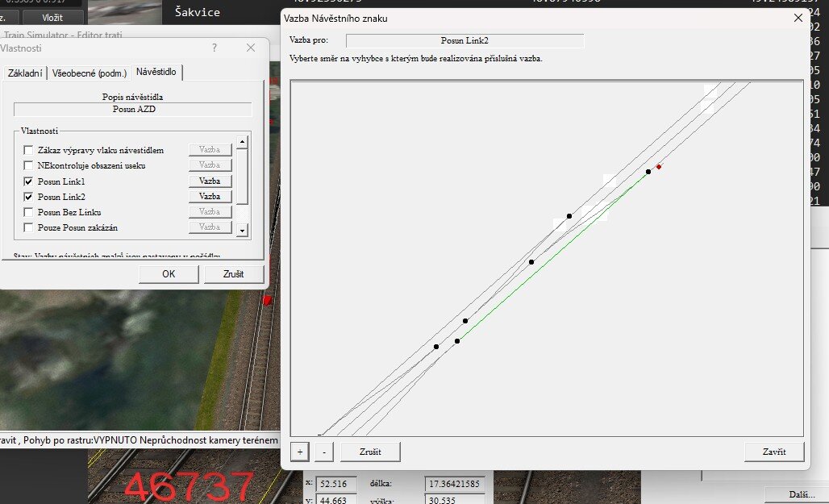
Task: Select the Návěstidlo tab
Action: tap(156, 72)
